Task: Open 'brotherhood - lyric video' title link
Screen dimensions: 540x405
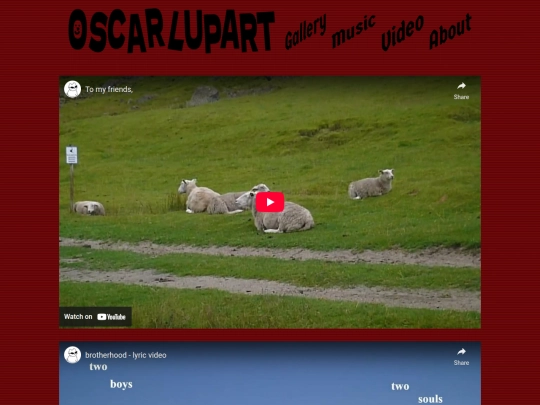Action: click(x=126, y=355)
